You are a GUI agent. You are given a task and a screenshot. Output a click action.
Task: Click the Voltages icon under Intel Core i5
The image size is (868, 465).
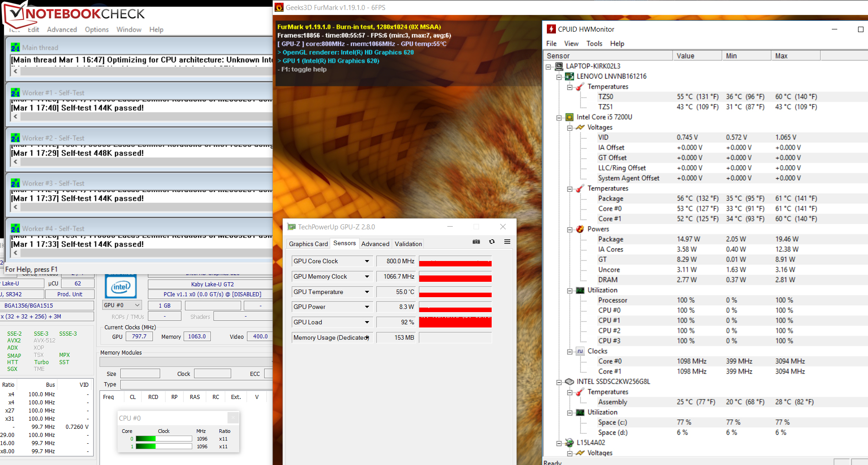[x=580, y=128]
